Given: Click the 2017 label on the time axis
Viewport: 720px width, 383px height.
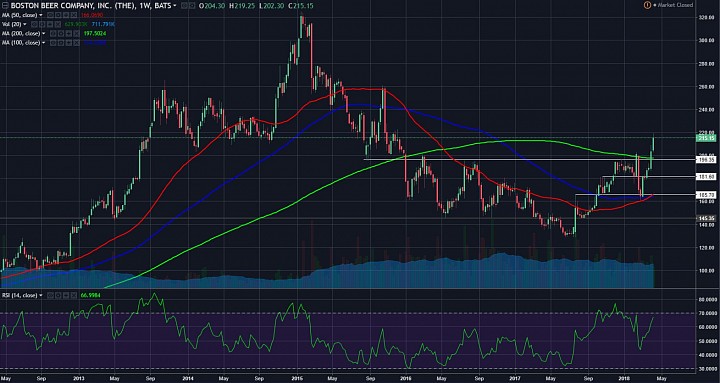Looking at the screenshot, I should click(515, 379).
